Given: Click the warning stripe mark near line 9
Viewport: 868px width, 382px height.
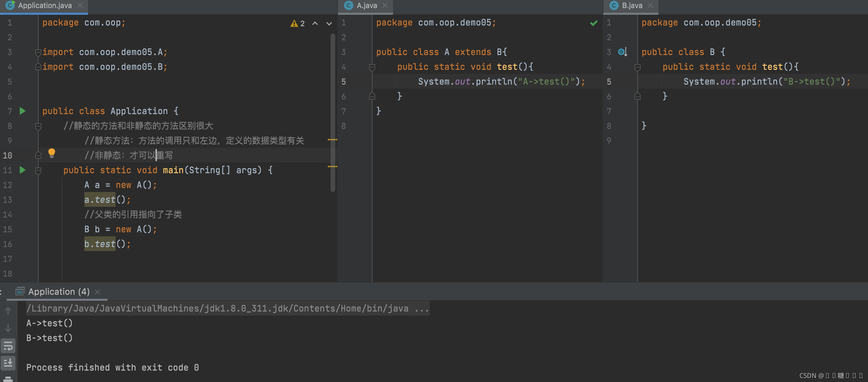Looking at the screenshot, I should click(x=332, y=139).
